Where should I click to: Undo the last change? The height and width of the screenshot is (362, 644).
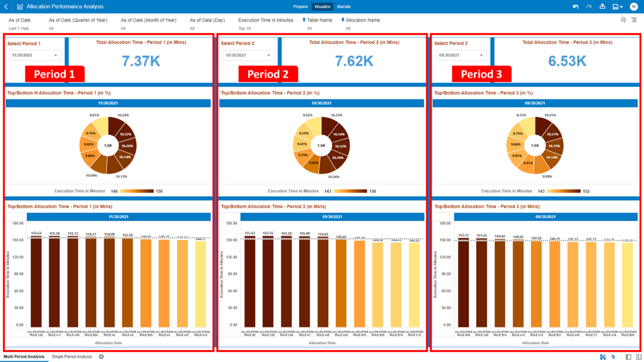pyautogui.click(x=575, y=7)
